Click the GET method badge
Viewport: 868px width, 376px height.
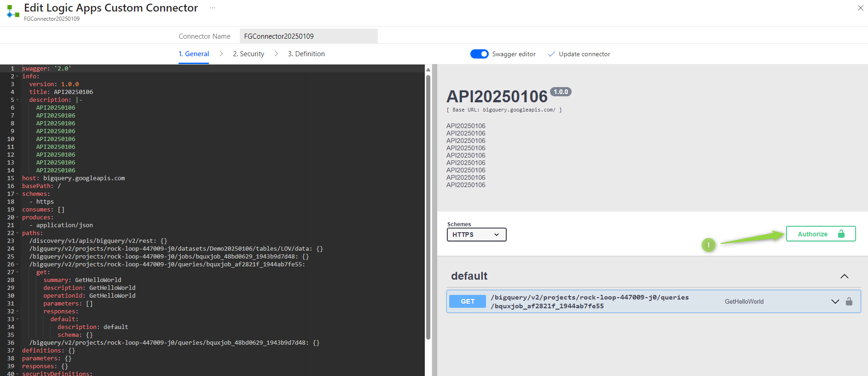468,301
